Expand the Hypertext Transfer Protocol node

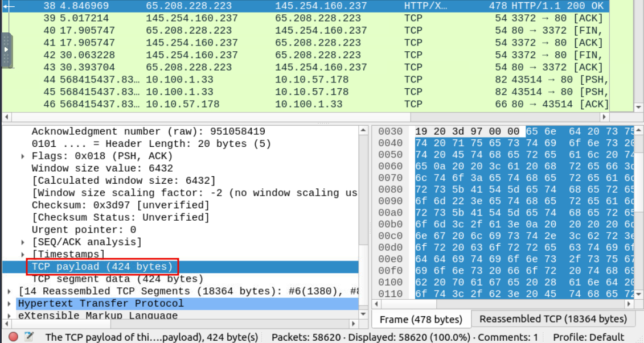(10, 304)
